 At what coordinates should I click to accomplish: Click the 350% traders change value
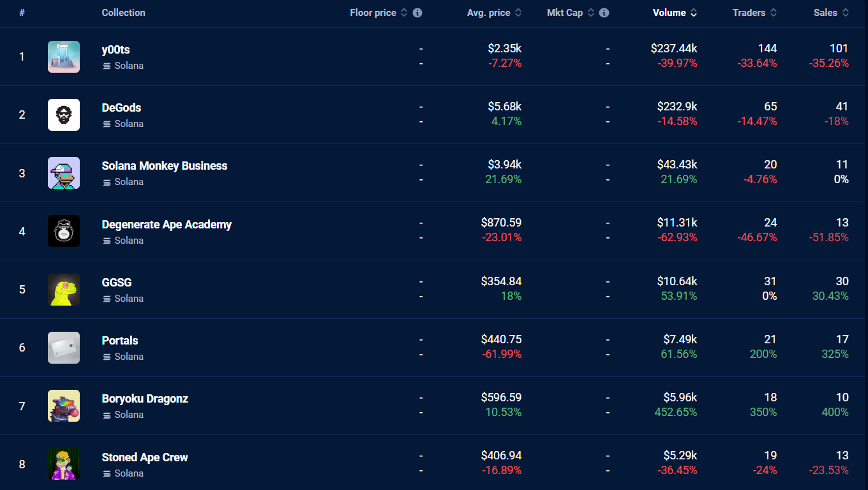tap(763, 412)
